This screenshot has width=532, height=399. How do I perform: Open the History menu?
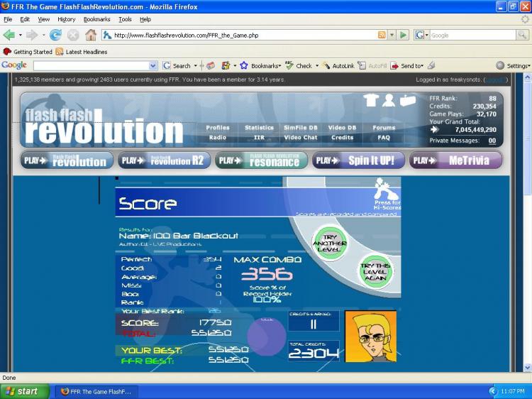[66, 19]
